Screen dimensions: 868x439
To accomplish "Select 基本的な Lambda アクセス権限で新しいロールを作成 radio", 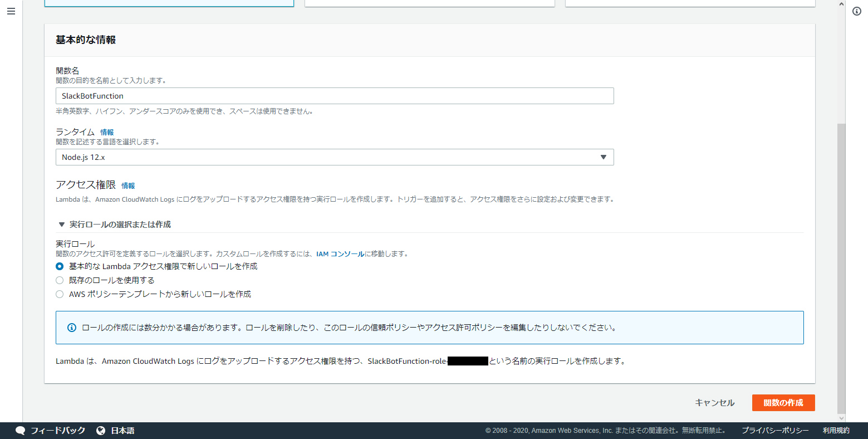I will point(60,266).
